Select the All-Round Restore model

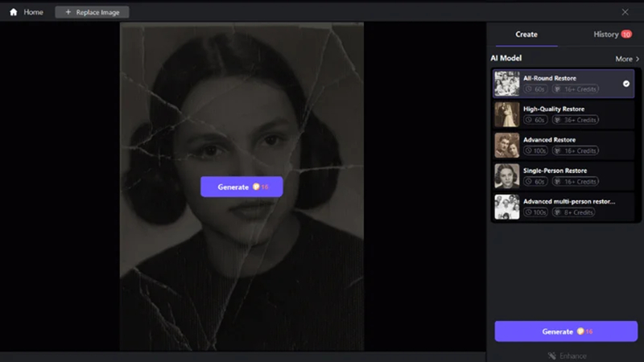[x=563, y=84]
